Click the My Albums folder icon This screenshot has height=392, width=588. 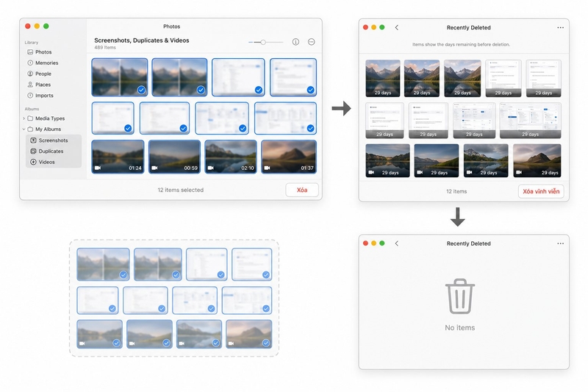point(30,129)
